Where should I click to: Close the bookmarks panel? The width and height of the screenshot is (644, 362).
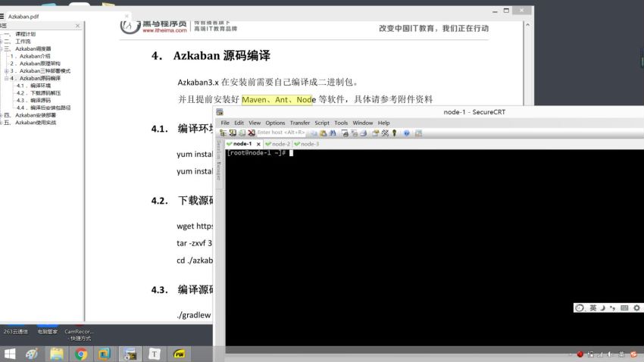click(x=79, y=25)
